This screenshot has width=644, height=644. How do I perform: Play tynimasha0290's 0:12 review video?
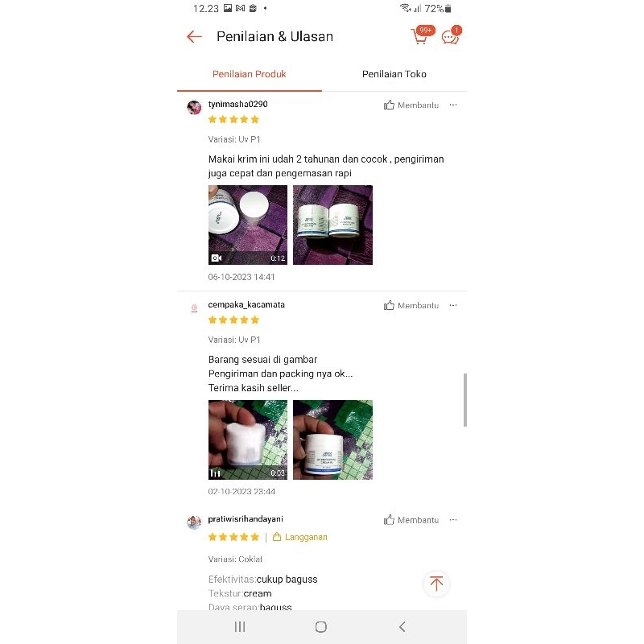(248, 225)
